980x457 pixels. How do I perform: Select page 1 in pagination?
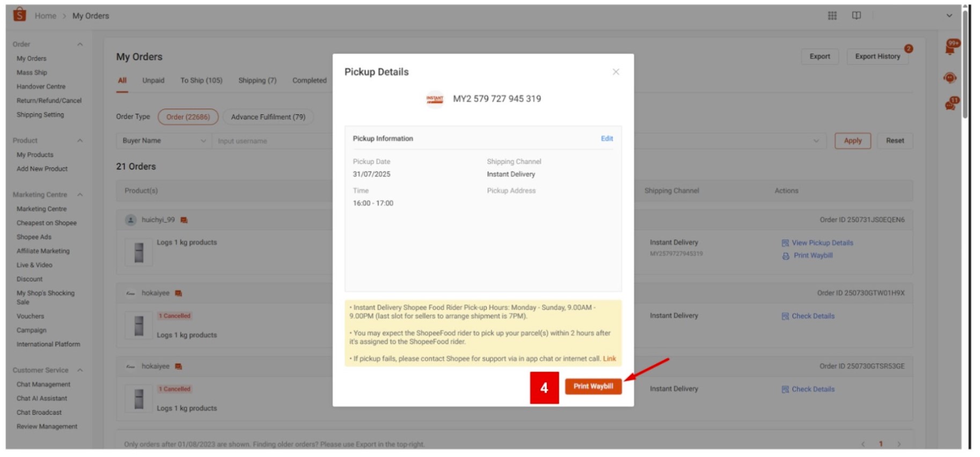tap(881, 444)
